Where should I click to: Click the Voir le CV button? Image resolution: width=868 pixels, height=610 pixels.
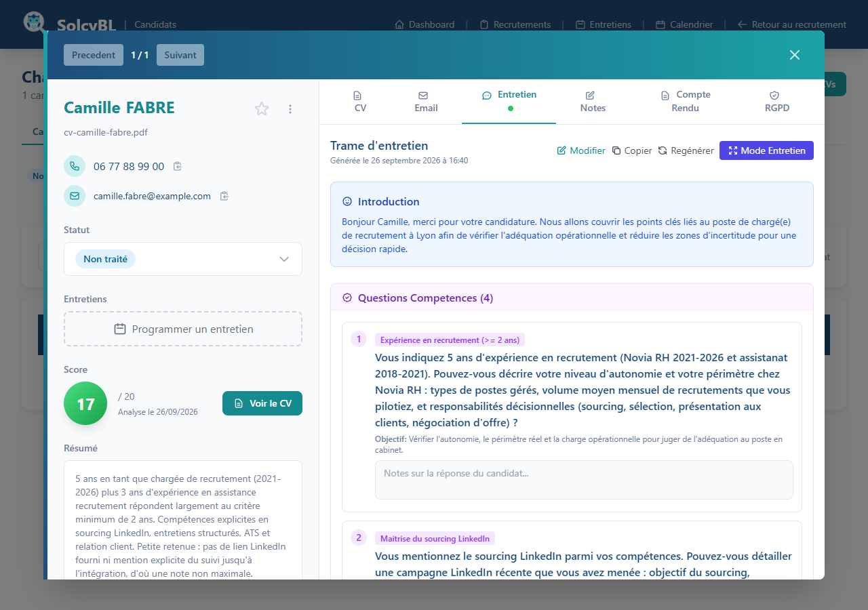pyautogui.click(x=262, y=403)
